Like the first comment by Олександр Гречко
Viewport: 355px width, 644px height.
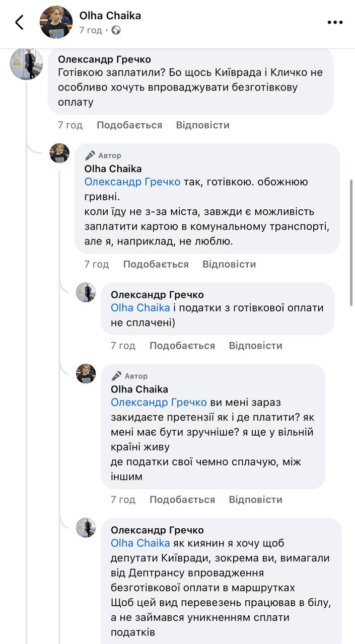tap(129, 125)
